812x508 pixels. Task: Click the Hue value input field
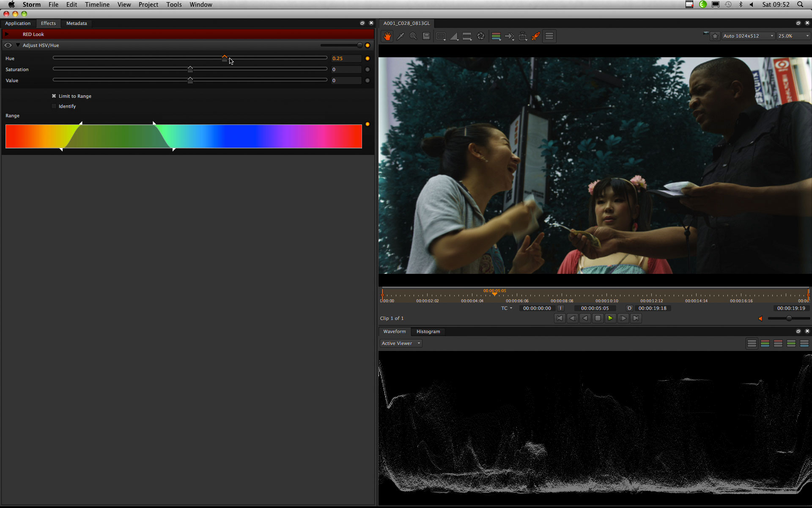(x=346, y=58)
